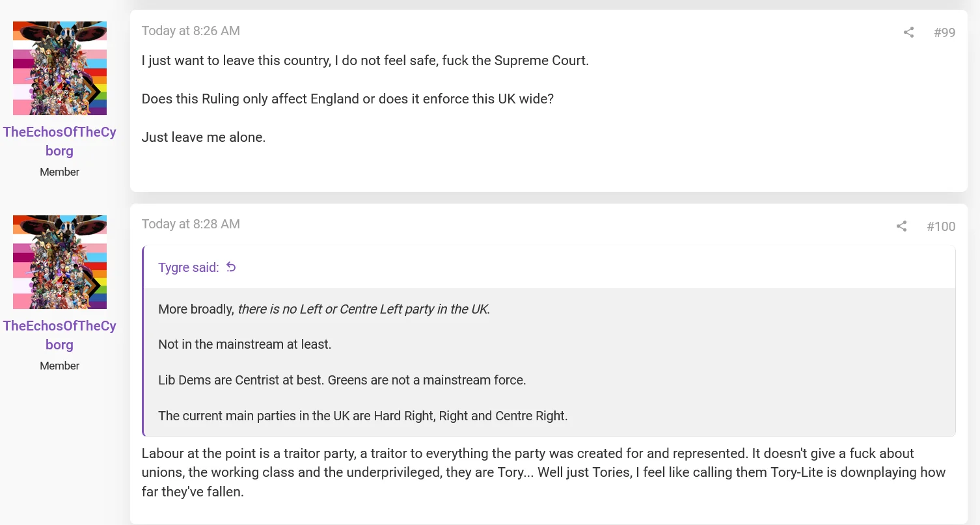Image resolution: width=980 pixels, height=525 pixels.
Task: Open post number #99 permalink
Action: pyautogui.click(x=944, y=33)
